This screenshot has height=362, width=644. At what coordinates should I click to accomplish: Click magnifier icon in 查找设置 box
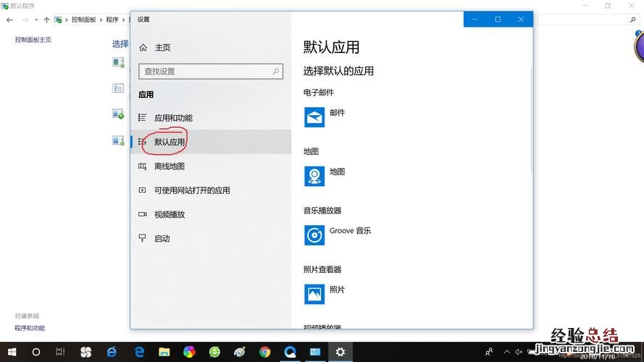click(x=276, y=72)
